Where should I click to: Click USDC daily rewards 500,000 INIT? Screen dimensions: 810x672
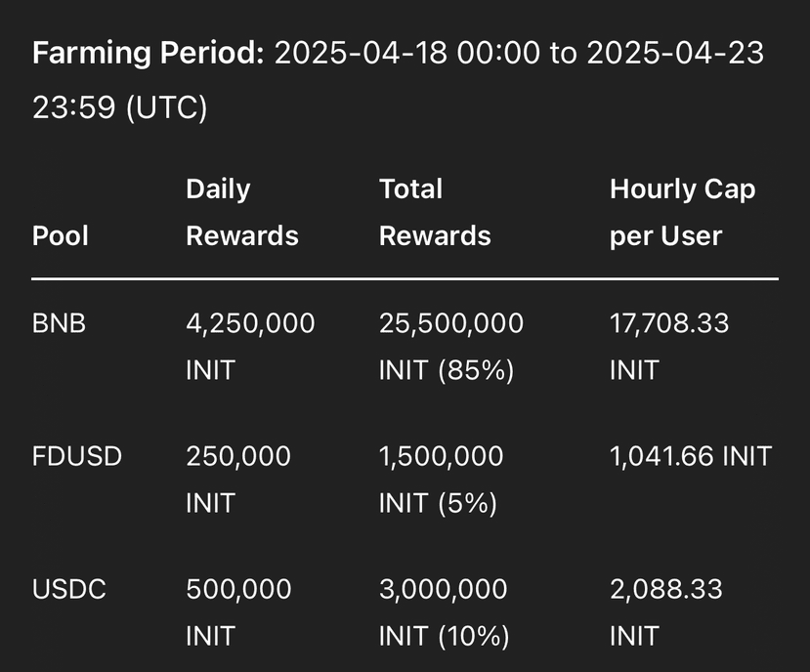point(238,612)
